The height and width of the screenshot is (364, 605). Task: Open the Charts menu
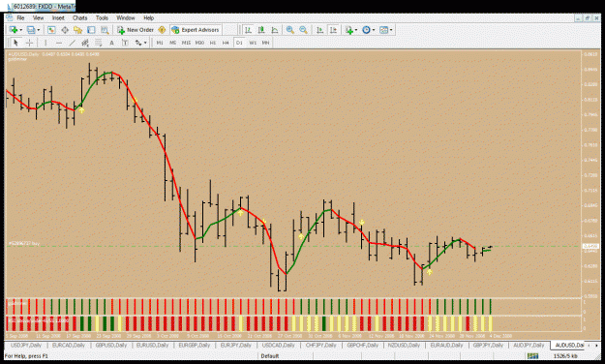(x=80, y=17)
